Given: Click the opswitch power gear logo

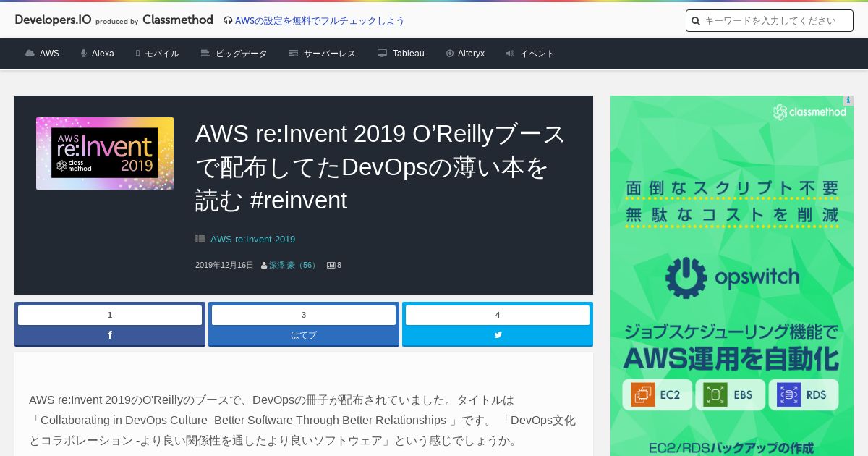Looking at the screenshot, I should [686, 278].
